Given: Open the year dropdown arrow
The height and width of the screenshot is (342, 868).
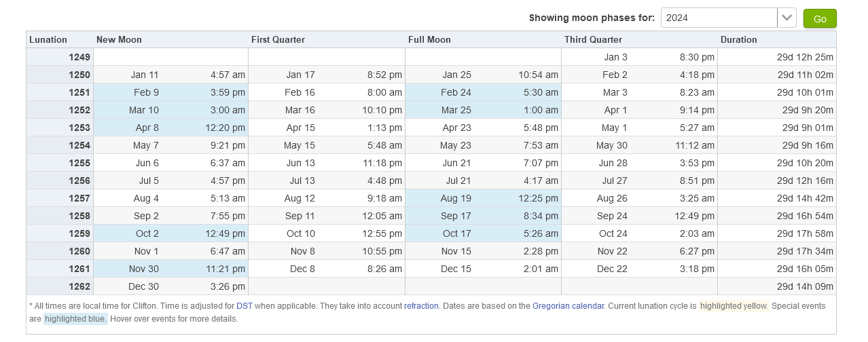Looking at the screenshot, I should [786, 18].
